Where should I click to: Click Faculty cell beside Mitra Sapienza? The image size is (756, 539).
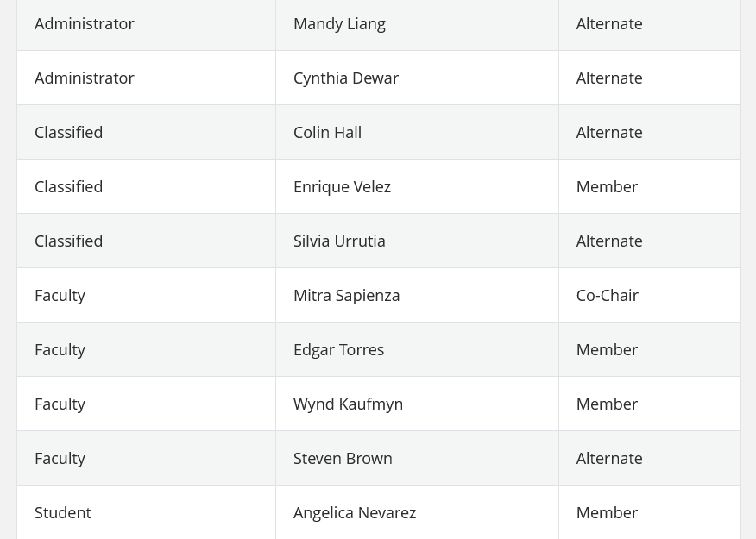click(x=60, y=296)
